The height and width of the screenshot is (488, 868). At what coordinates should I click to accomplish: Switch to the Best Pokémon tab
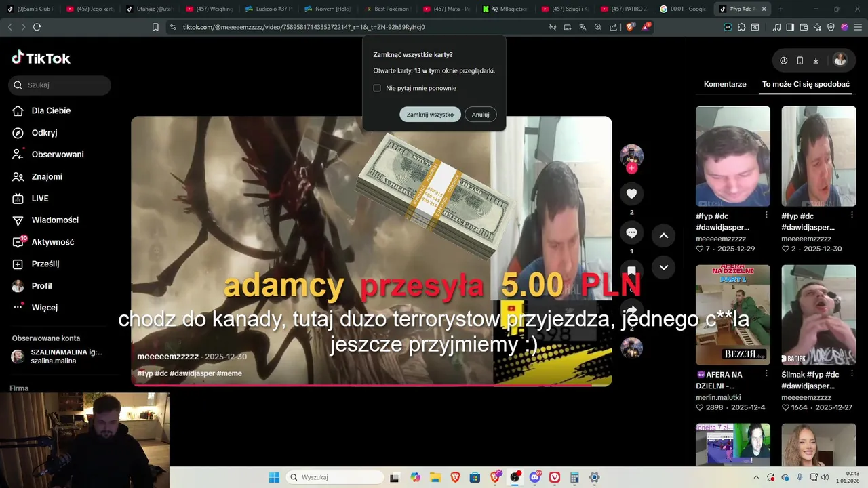pyautogui.click(x=387, y=9)
